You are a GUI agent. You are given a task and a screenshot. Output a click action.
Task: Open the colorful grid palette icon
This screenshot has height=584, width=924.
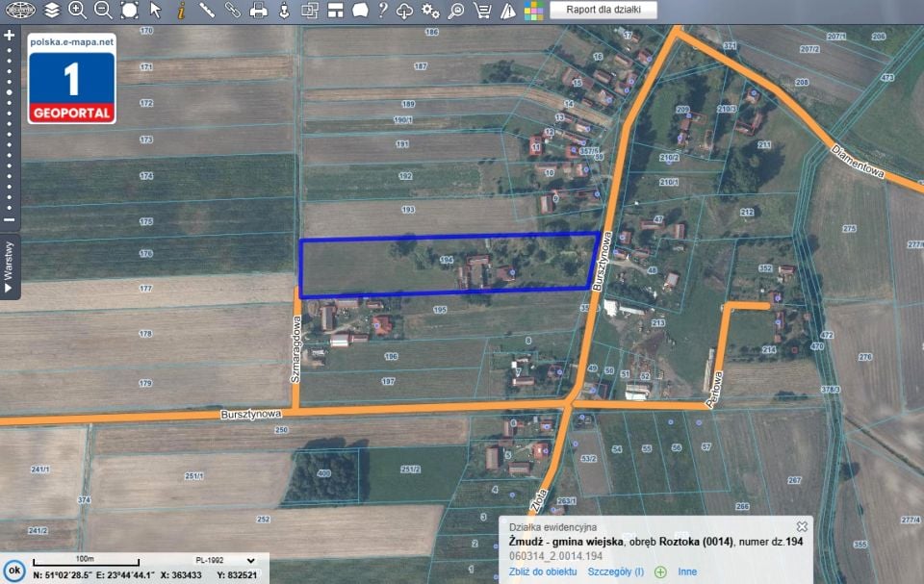click(534, 10)
